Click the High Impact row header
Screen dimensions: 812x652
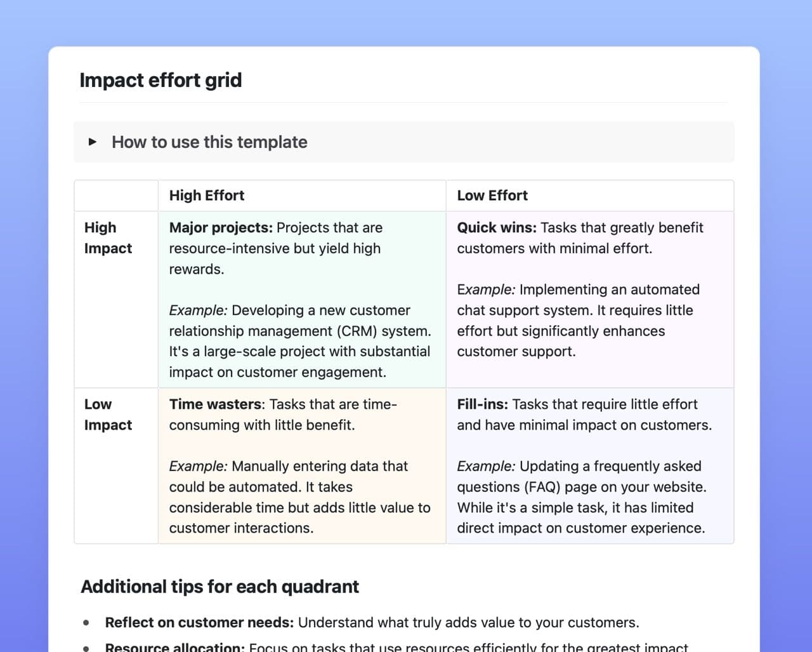click(108, 238)
